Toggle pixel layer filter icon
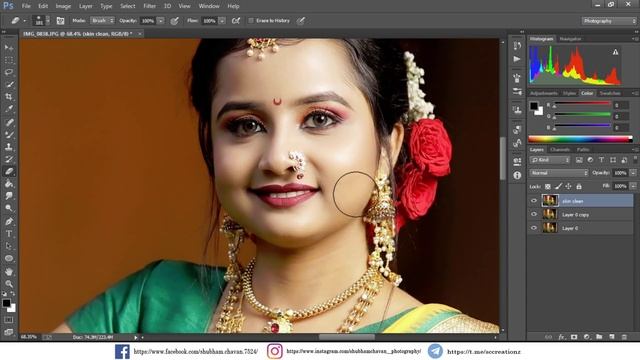This screenshot has width=640, height=360. [x=579, y=160]
